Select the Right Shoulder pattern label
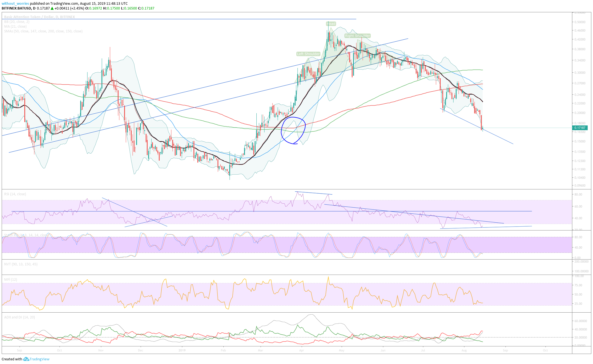The image size is (593, 364). click(x=357, y=36)
